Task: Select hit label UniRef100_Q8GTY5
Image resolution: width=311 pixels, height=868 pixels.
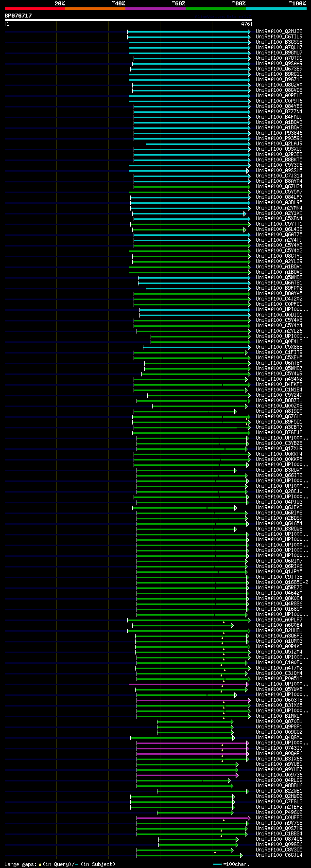Action: [x=279, y=256]
